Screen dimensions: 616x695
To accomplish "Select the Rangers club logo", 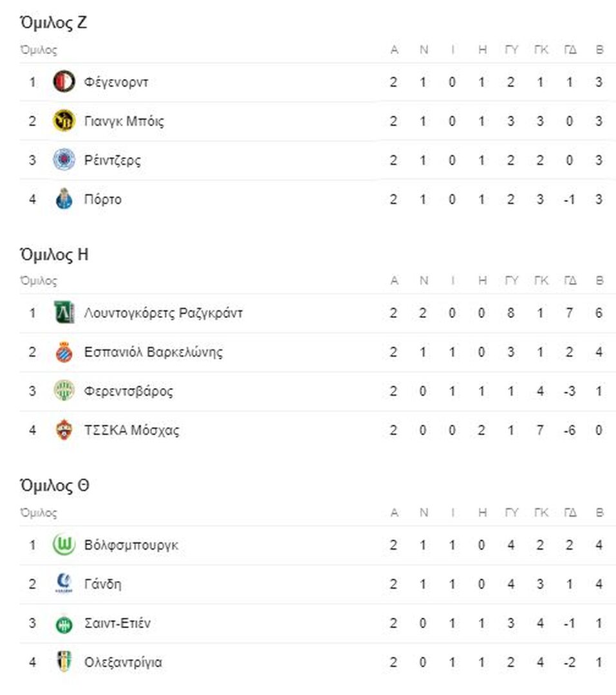I will click(x=64, y=160).
